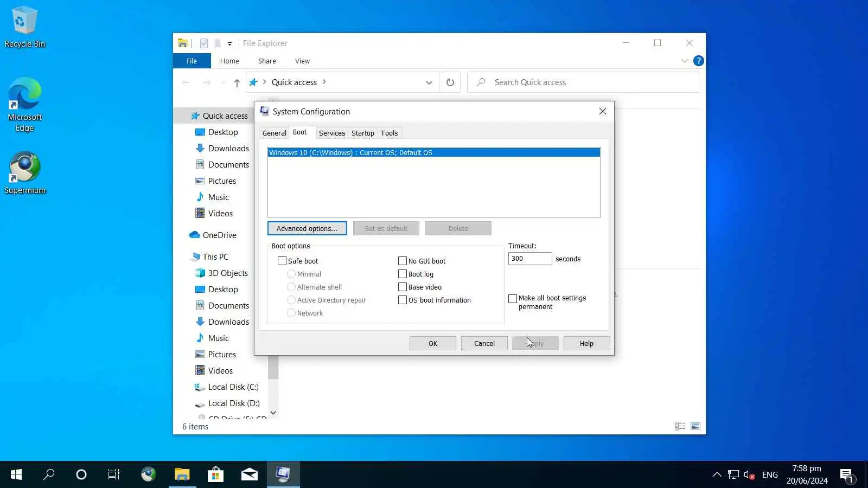The image size is (868, 488).
Task: Enable the Base video checkbox
Action: [403, 287]
